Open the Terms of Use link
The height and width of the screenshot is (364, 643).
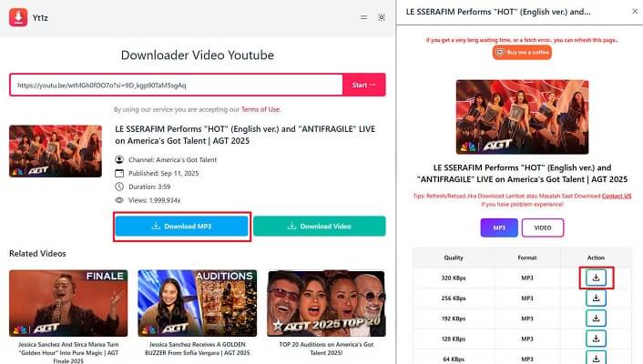260,109
